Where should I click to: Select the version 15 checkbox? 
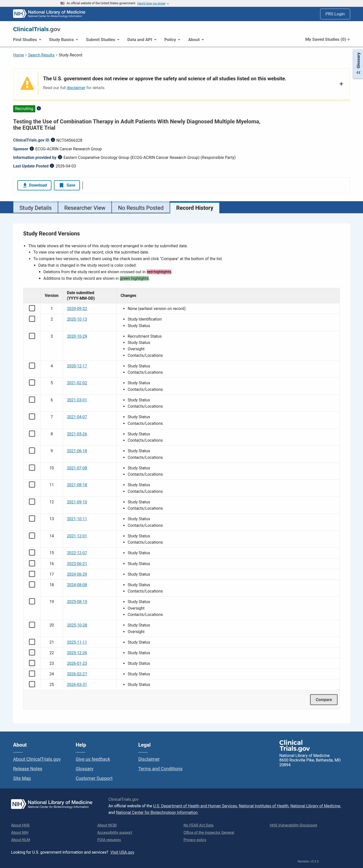[32, 553]
